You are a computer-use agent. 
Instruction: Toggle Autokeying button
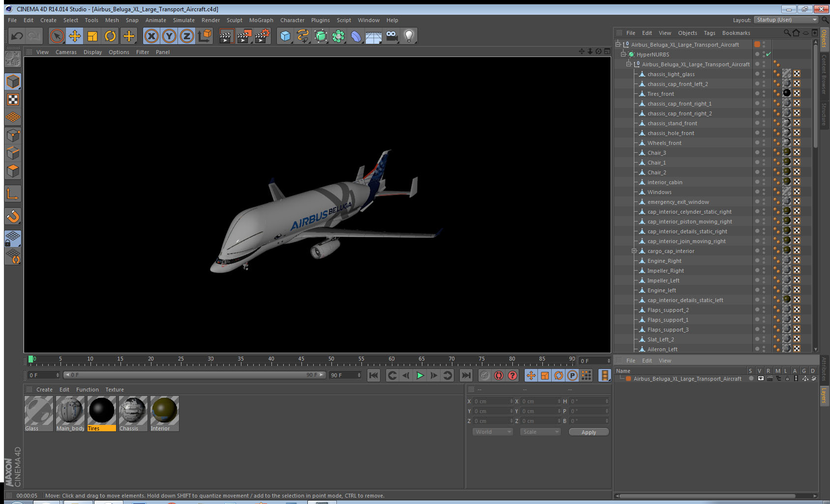499,375
